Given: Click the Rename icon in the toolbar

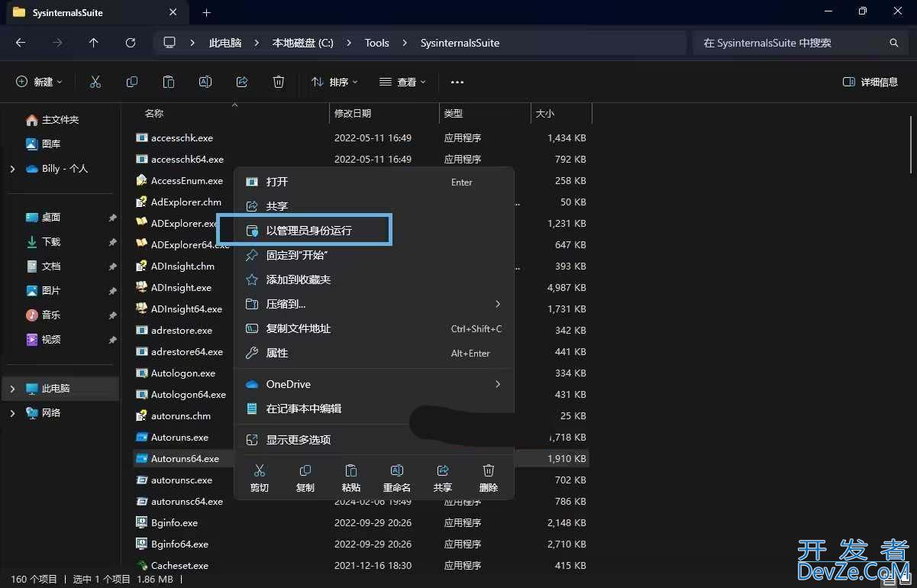Looking at the screenshot, I should pos(205,82).
